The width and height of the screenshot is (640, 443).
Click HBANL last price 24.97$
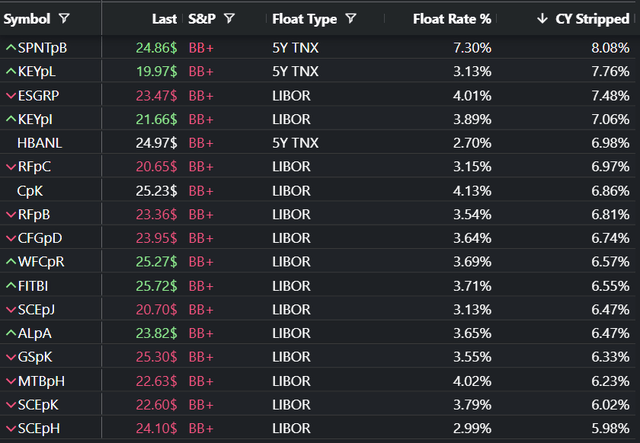pos(156,143)
